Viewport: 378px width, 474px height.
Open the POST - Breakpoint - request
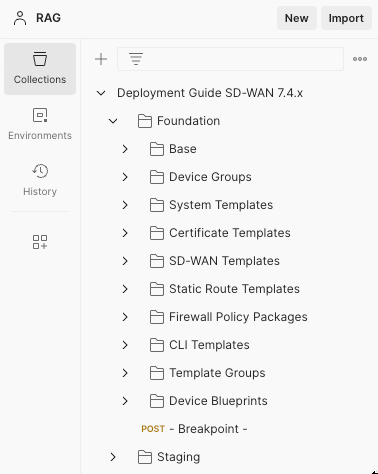point(194,429)
